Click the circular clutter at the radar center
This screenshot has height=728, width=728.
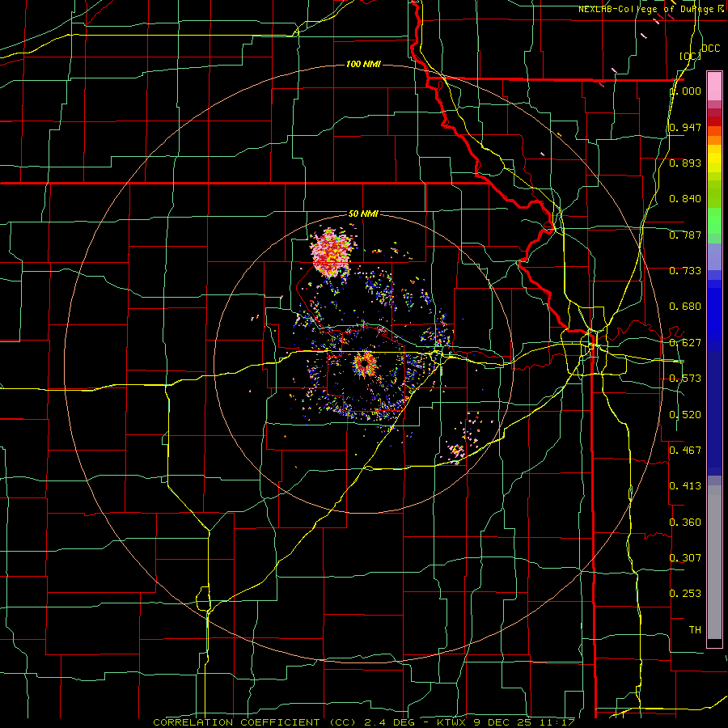pos(366,363)
